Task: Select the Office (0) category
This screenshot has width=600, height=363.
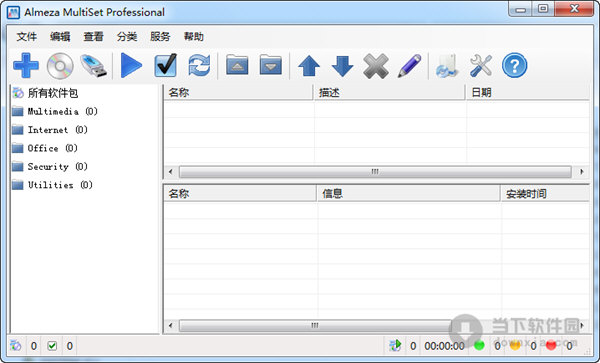Action: (x=52, y=148)
